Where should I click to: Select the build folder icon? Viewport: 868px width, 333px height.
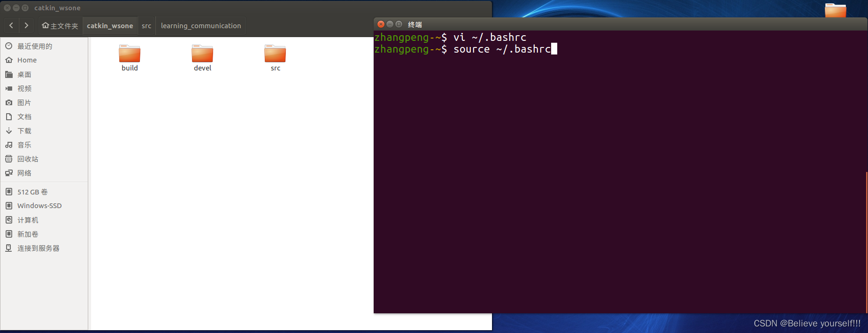130,54
